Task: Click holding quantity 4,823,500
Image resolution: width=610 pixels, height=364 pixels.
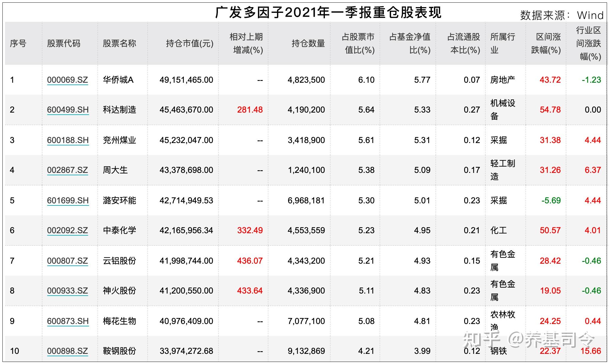Action: point(306,80)
